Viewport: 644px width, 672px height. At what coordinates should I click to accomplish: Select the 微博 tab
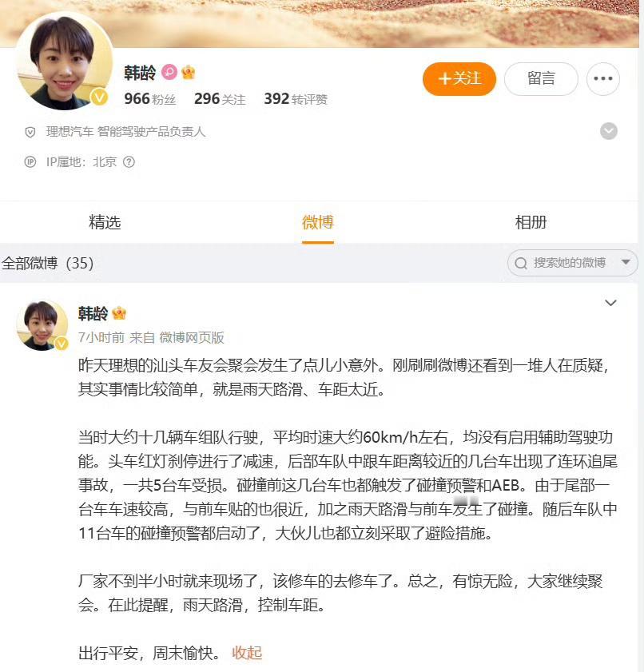[x=318, y=222]
